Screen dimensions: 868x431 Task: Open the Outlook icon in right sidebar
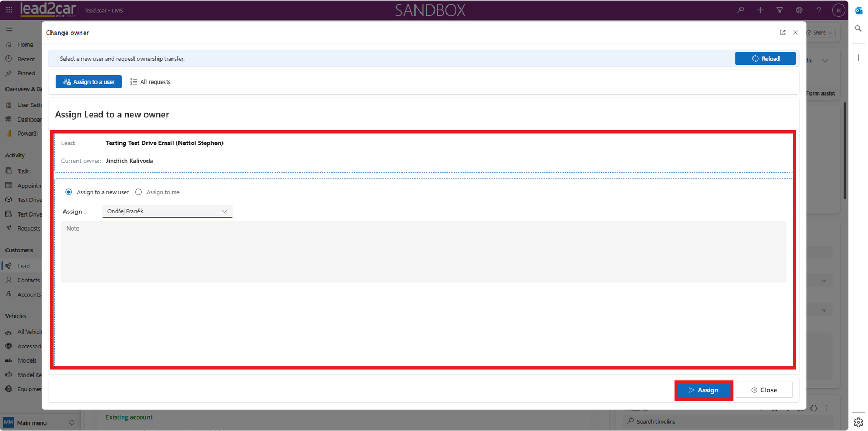coord(858,10)
